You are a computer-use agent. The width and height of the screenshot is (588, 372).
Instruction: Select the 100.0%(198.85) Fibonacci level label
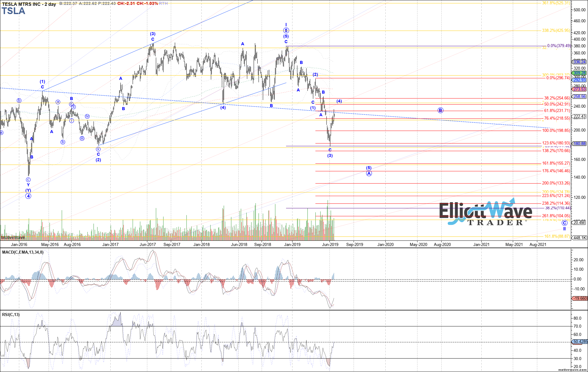click(x=556, y=131)
